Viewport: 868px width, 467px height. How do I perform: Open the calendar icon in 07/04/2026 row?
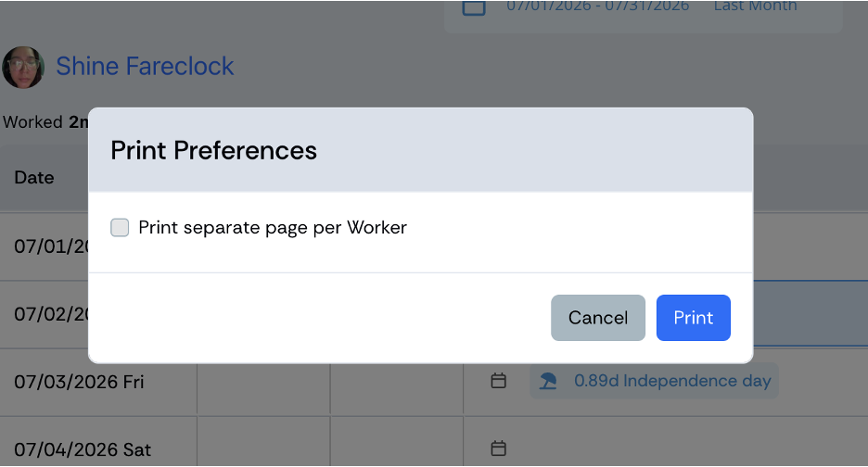point(498,448)
